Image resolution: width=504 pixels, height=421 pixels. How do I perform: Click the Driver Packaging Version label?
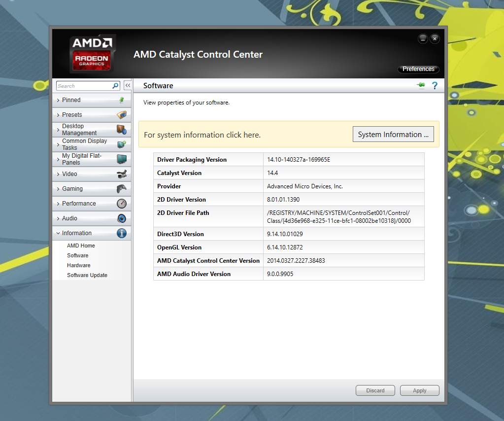coord(192,160)
